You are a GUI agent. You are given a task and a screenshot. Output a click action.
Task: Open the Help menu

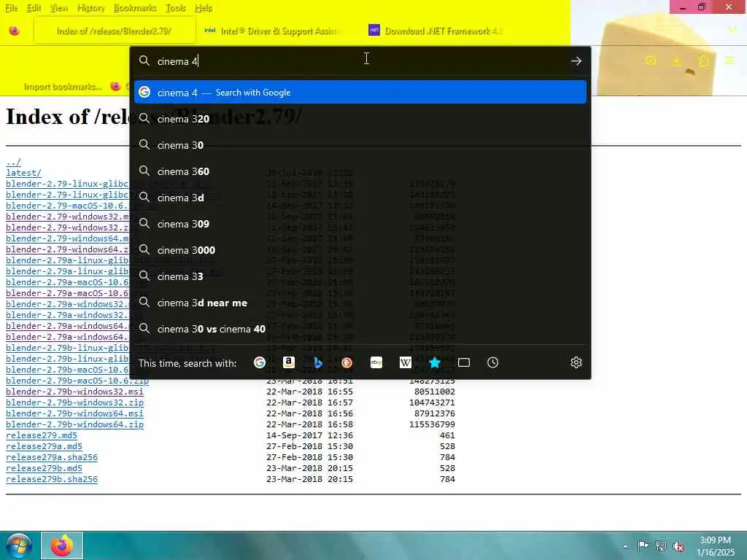click(204, 8)
